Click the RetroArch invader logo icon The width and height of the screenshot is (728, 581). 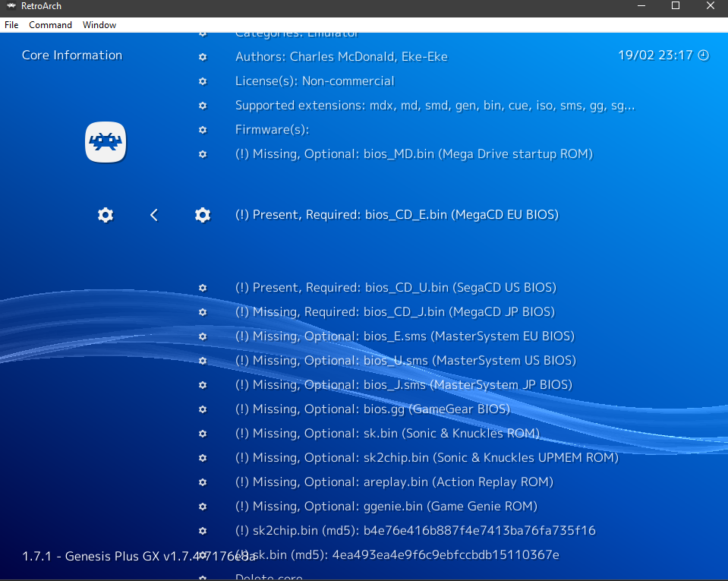click(106, 142)
